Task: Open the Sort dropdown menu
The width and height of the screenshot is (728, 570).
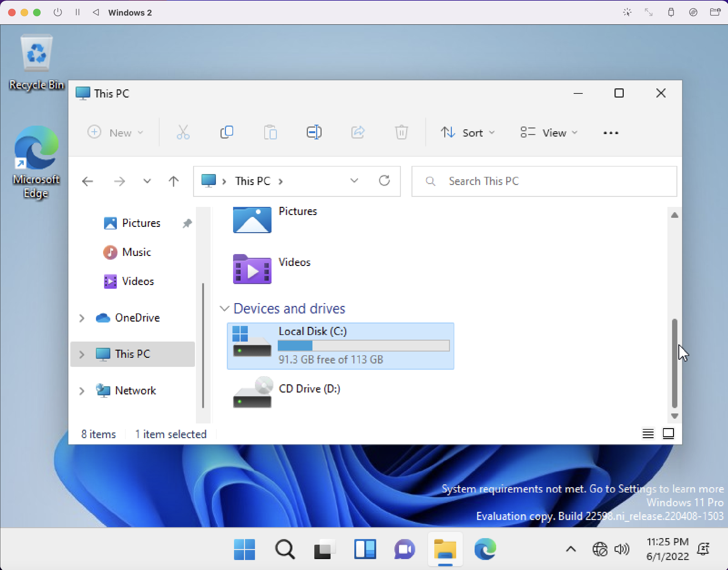Action: pyautogui.click(x=467, y=133)
